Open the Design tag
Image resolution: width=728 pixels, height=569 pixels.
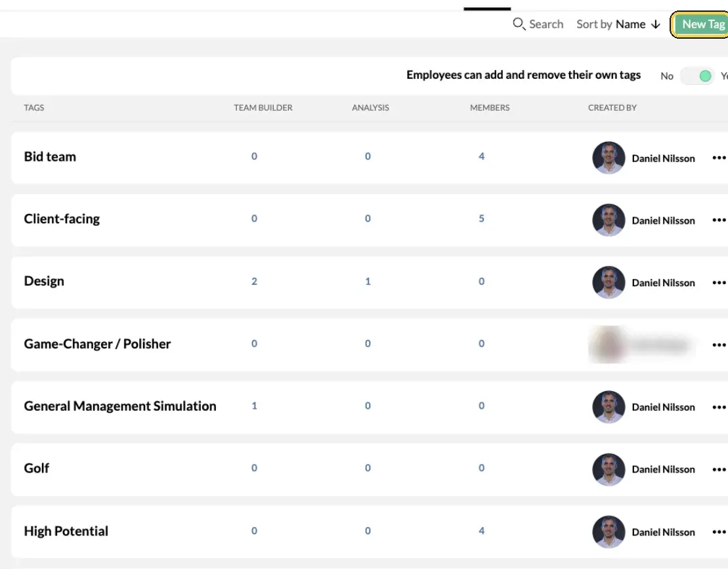(x=44, y=282)
